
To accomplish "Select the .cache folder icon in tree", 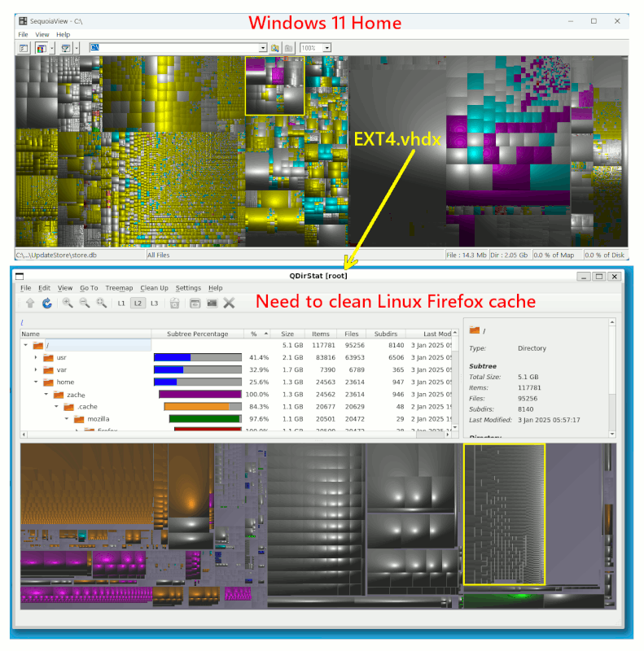I will click(x=68, y=407).
